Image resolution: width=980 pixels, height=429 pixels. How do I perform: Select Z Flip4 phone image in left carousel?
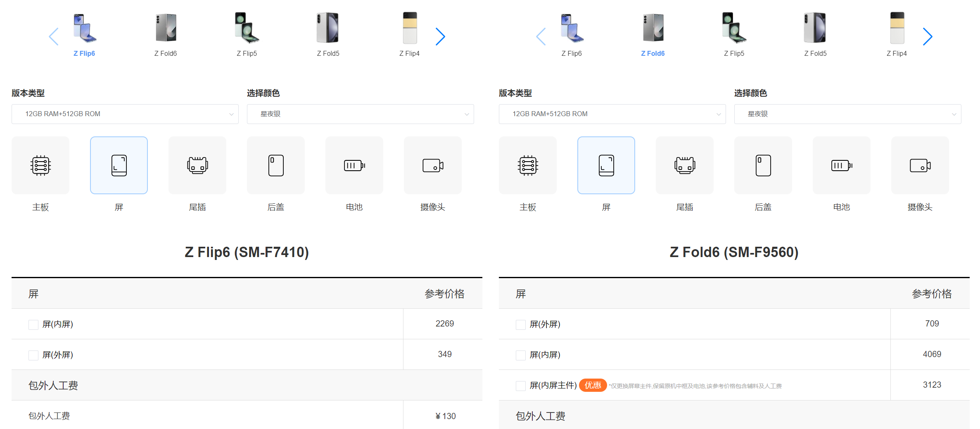pos(410,28)
